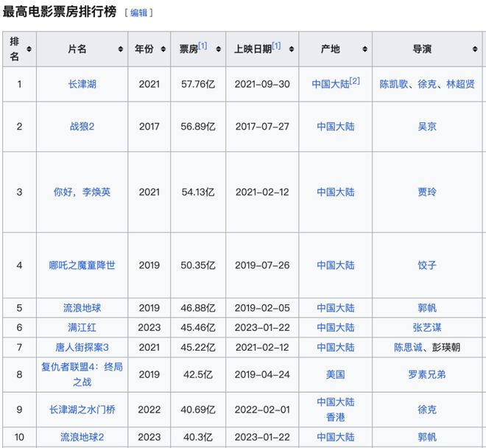Image resolution: width=486 pixels, height=448 pixels.
Task: Open footnote [2] after 中国大陆 in row 1
Action: [x=355, y=81]
